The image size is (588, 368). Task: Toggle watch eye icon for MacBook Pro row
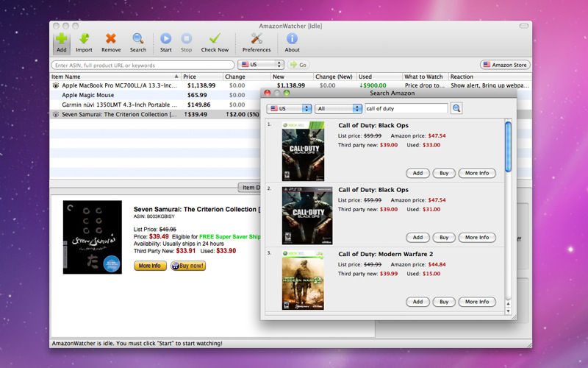56,85
